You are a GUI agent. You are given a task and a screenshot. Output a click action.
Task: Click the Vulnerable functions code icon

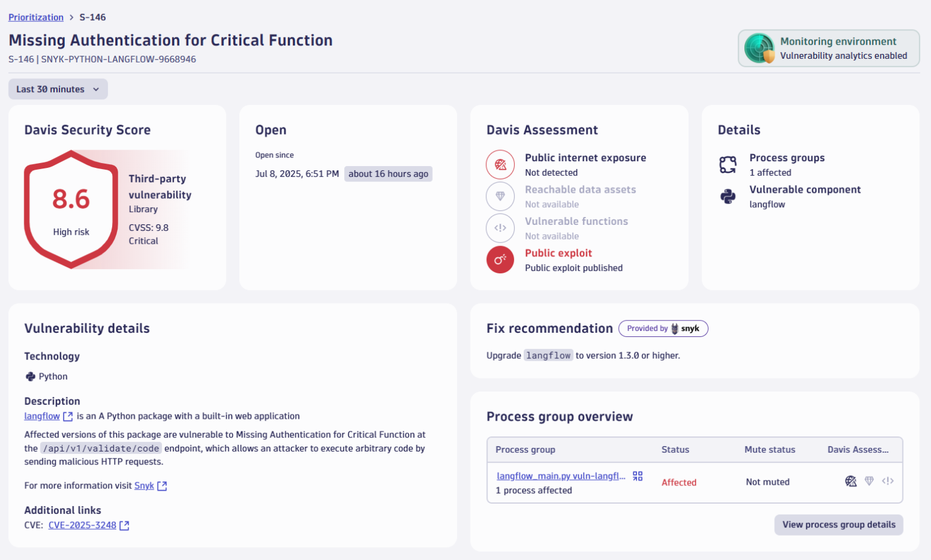coord(499,228)
